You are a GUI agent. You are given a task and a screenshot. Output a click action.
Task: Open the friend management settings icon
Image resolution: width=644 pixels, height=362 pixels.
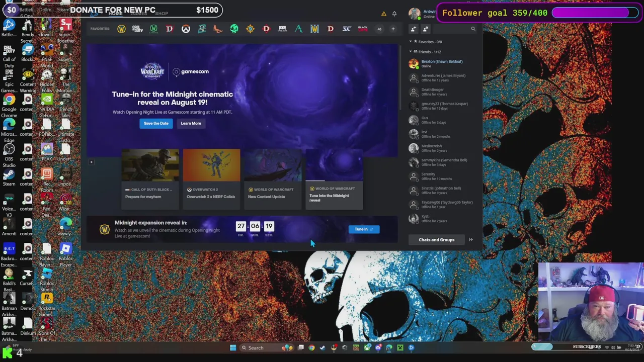426,29
